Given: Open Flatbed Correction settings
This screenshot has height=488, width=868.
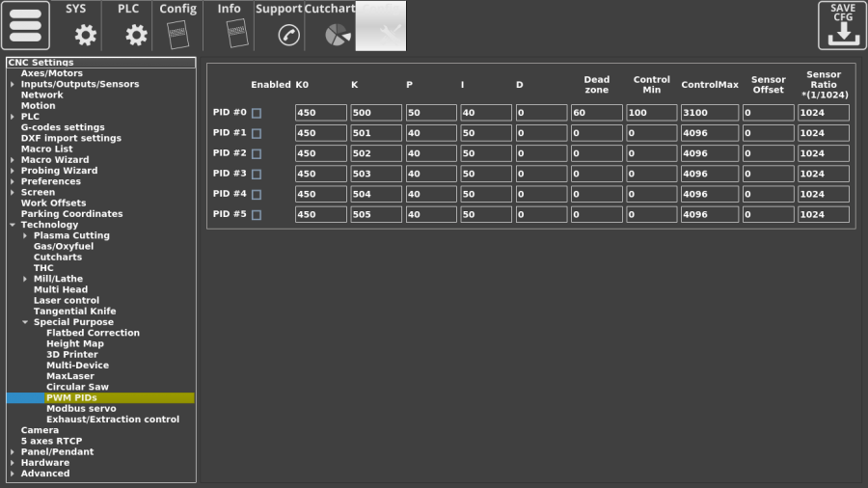Looking at the screenshot, I should click(93, 333).
